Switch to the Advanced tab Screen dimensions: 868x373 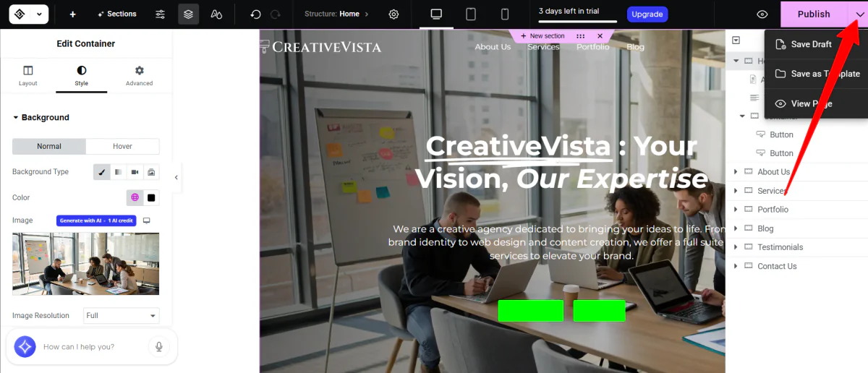point(139,75)
